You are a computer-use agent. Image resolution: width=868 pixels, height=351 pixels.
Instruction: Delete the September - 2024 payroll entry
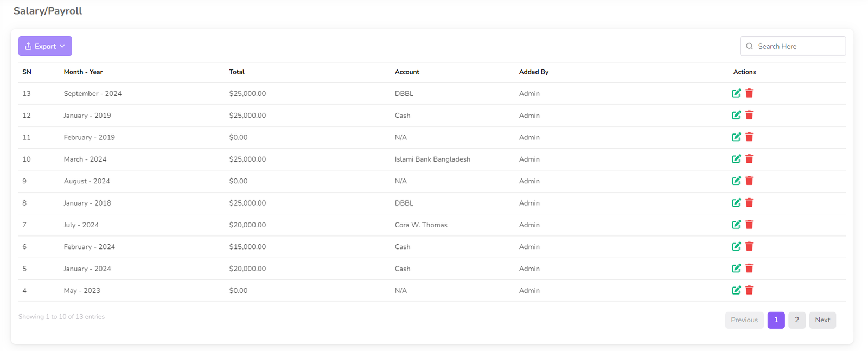[x=749, y=93]
